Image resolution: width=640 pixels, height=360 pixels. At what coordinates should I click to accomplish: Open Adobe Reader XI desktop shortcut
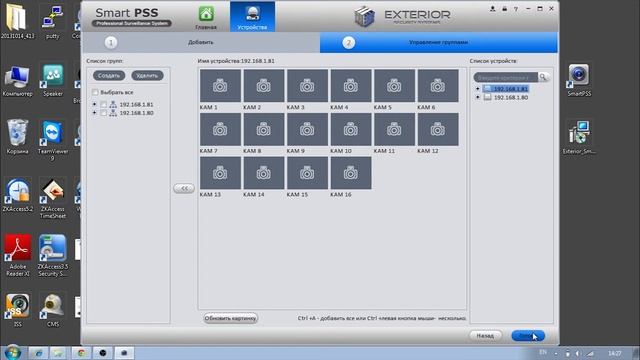[x=18, y=256]
